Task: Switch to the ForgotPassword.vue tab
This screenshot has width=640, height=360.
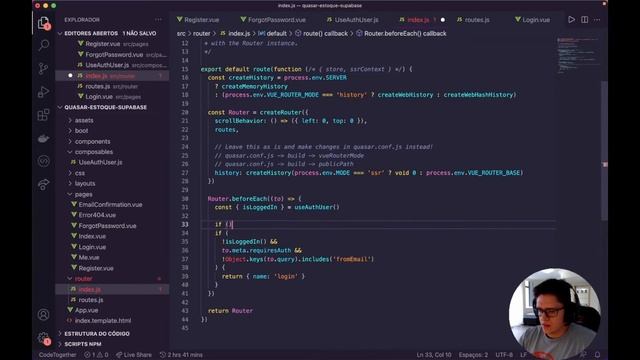Action: (273, 20)
